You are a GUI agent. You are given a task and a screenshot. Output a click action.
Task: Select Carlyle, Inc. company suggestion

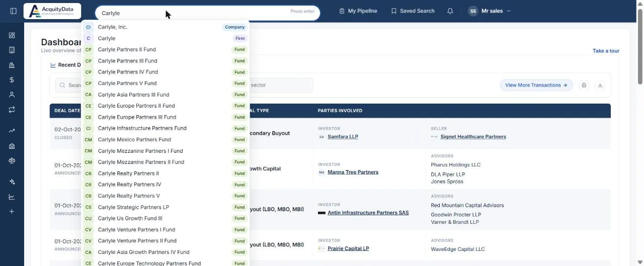[165, 27]
